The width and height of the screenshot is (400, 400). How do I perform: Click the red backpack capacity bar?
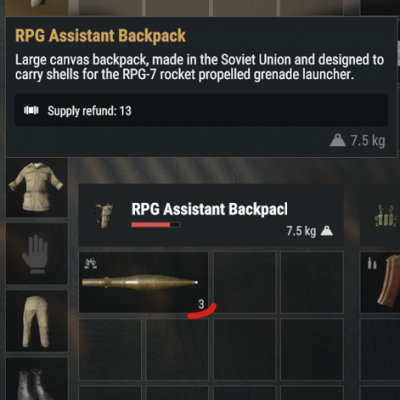pyautogui.click(x=155, y=225)
